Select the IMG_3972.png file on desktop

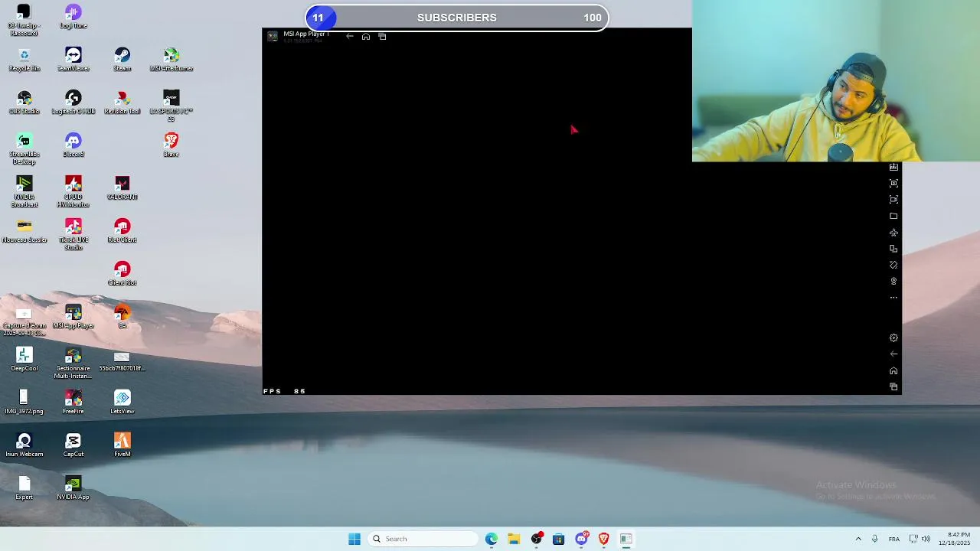24,403
